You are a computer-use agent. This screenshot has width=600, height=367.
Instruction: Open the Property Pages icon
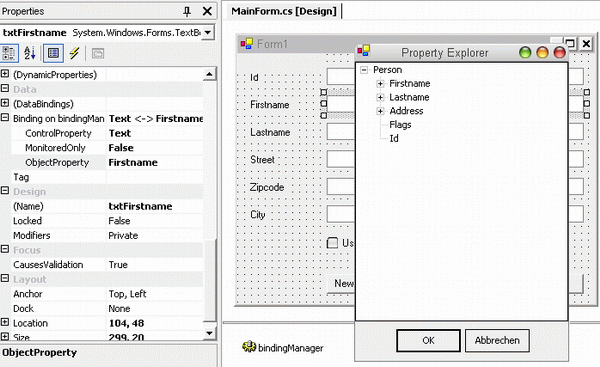click(x=98, y=53)
